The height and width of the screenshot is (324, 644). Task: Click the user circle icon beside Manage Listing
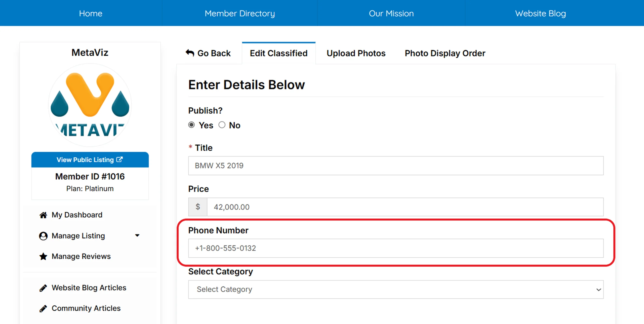click(43, 236)
